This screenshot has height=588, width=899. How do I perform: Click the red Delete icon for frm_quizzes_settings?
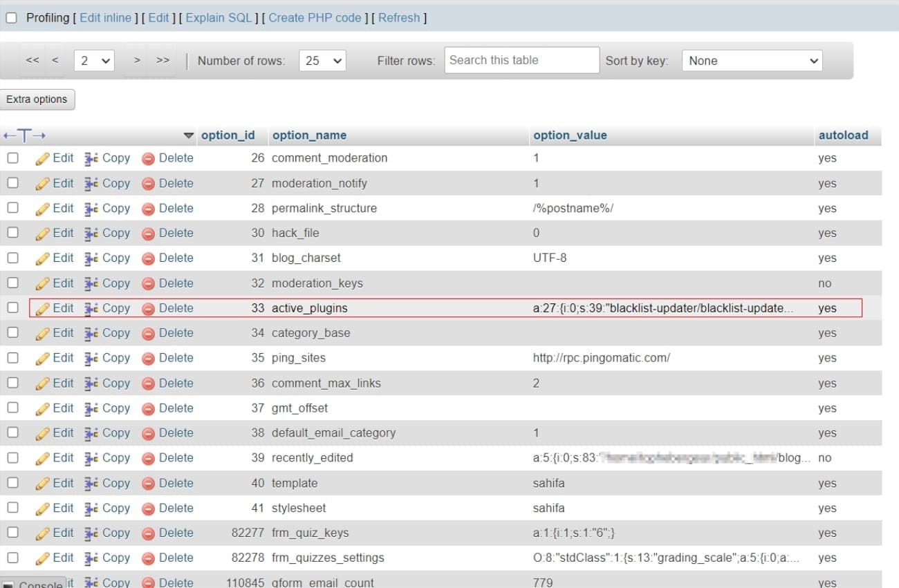(x=148, y=558)
